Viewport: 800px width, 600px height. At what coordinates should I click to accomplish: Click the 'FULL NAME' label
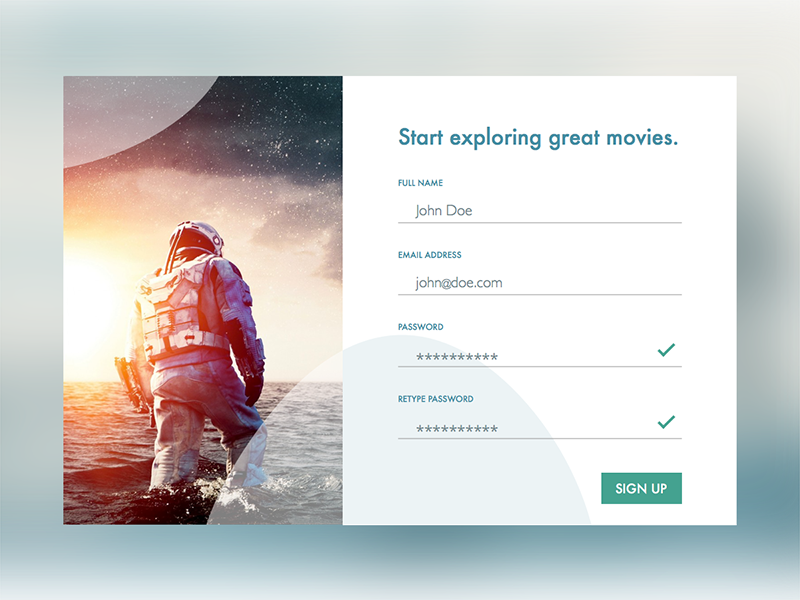click(420, 183)
